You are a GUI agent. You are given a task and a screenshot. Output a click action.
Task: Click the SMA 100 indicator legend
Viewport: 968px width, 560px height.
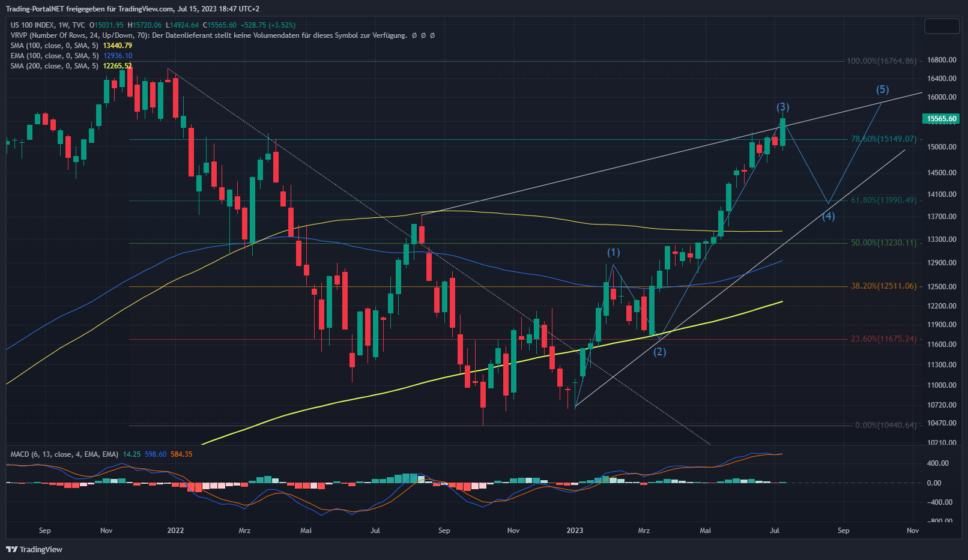pyautogui.click(x=54, y=46)
